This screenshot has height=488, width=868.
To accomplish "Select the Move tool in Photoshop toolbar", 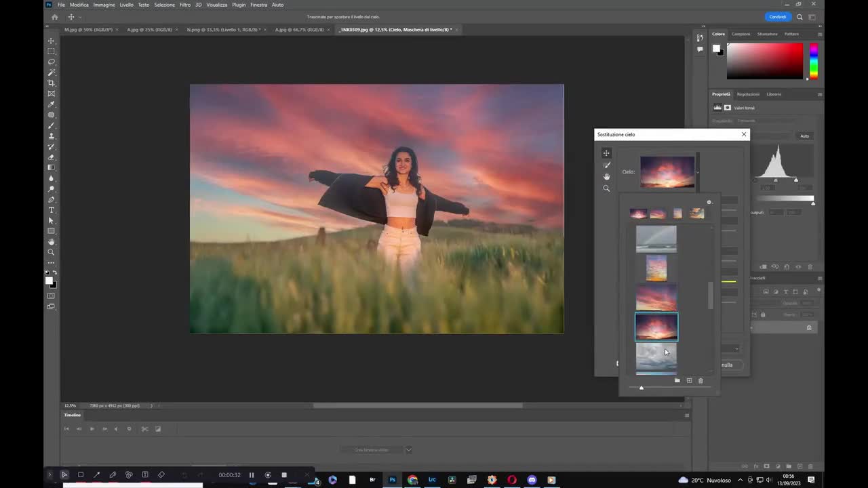I will click(x=51, y=41).
